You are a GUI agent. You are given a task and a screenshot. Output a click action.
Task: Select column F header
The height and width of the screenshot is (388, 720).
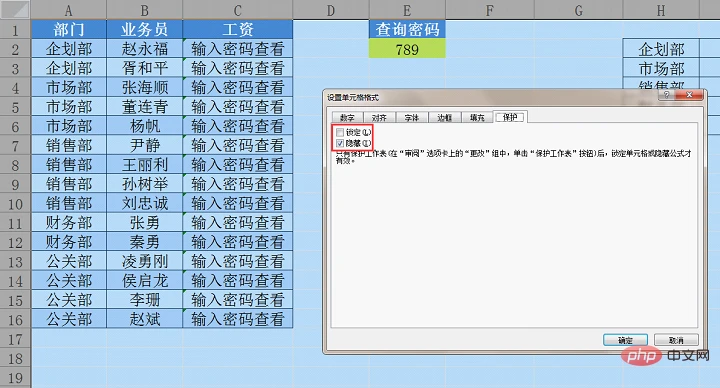(x=489, y=10)
